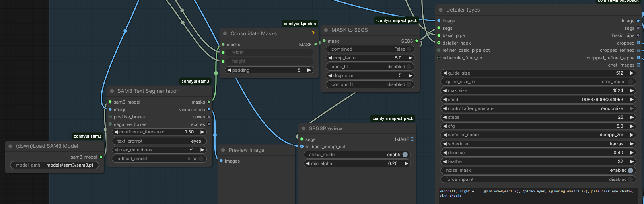Decrease drop_size with the left arrow
644x204 pixels.
330,75
